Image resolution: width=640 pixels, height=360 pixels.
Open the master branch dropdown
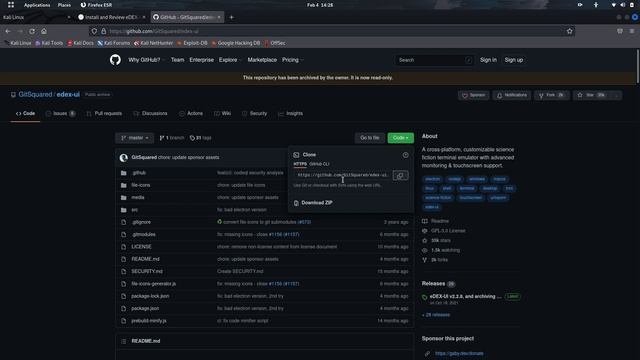(x=135, y=138)
